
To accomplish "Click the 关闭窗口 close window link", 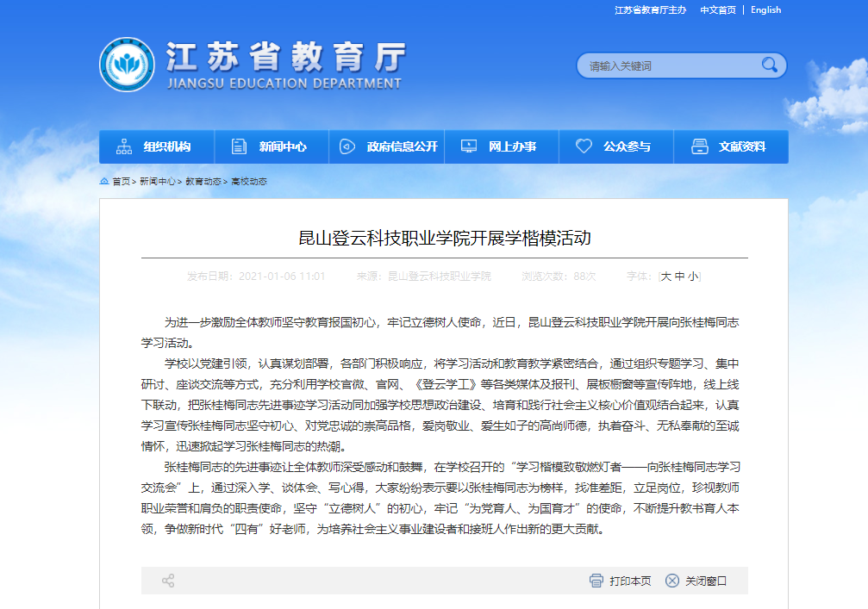I will tap(706, 581).
